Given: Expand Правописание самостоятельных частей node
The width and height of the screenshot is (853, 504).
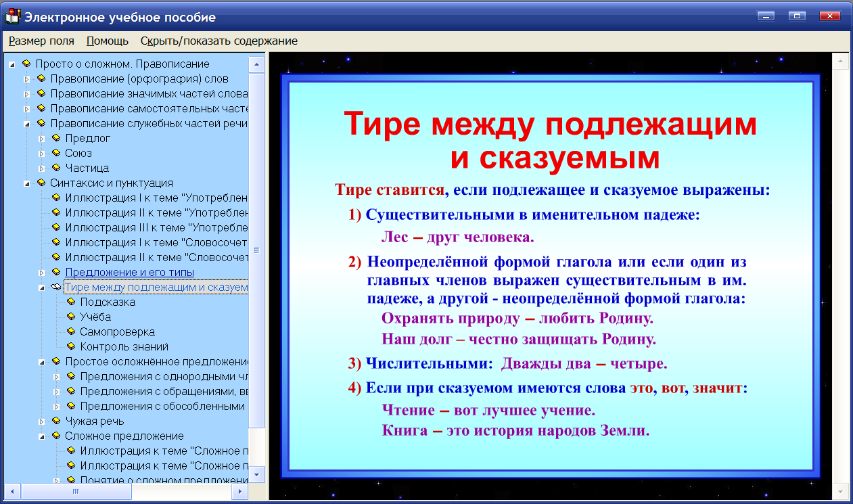Looking at the screenshot, I should point(27,109).
